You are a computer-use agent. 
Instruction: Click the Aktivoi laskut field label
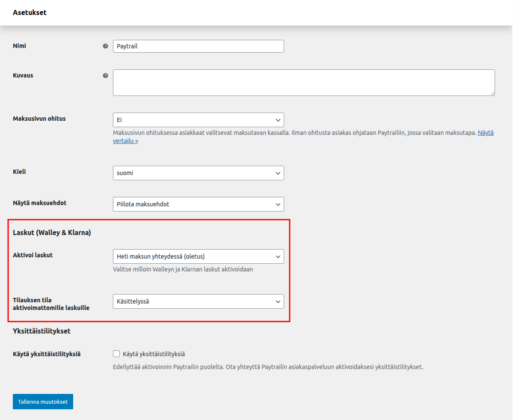[x=33, y=255]
